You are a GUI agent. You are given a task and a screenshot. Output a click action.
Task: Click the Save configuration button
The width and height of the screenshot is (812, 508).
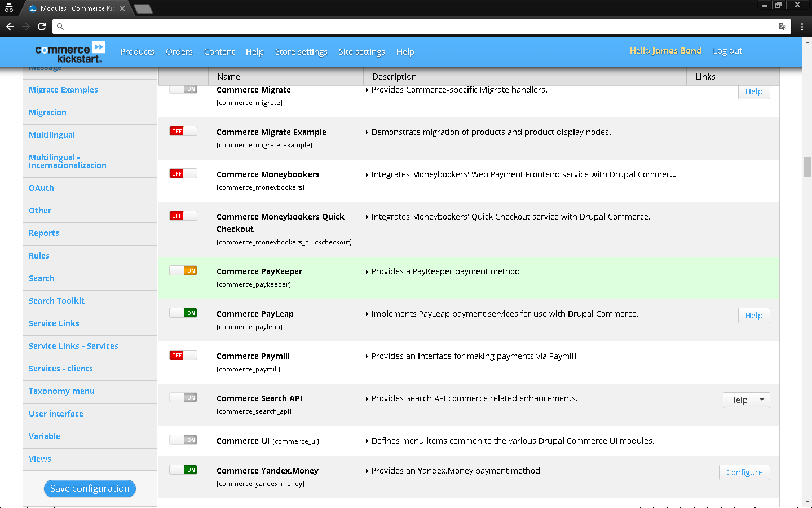click(x=90, y=489)
